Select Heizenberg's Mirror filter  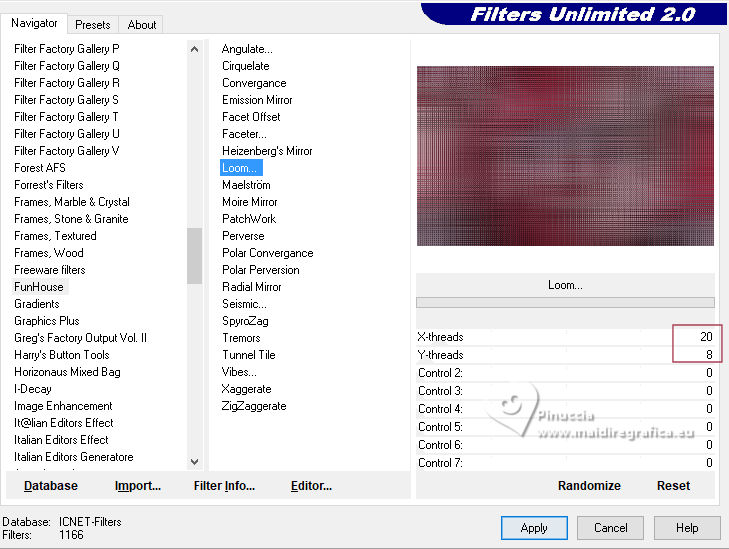267,151
